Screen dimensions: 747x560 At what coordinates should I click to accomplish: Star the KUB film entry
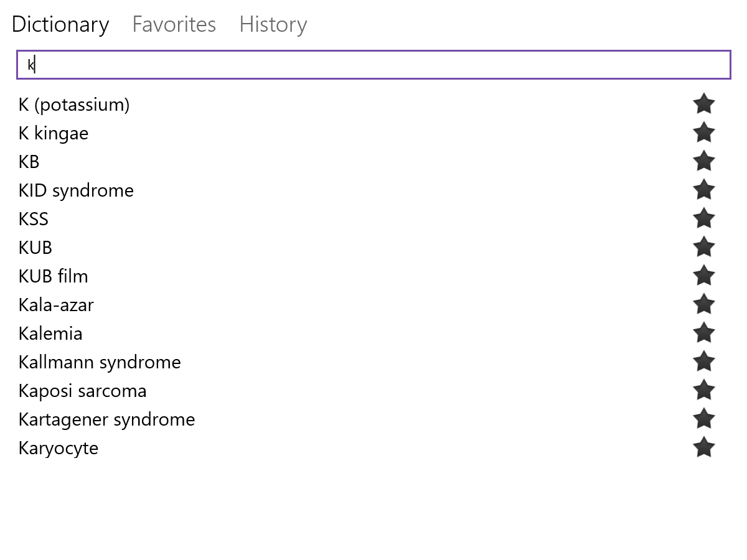[703, 276]
